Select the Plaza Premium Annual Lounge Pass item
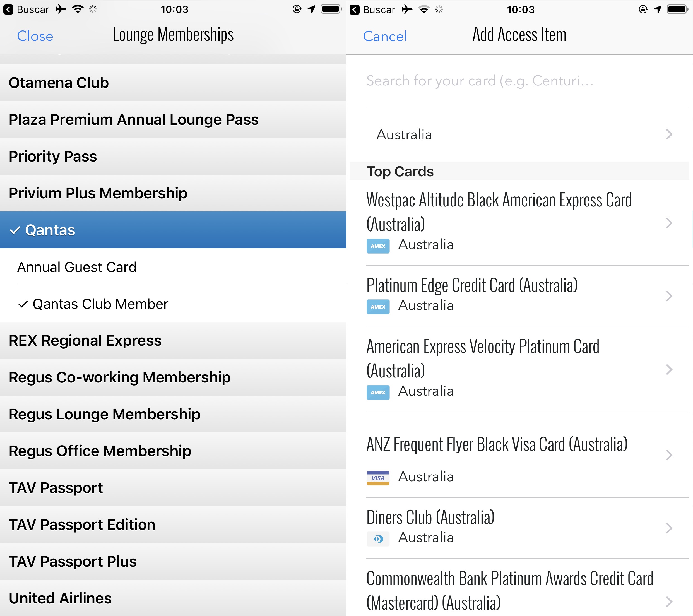This screenshot has width=693, height=616. point(173,119)
